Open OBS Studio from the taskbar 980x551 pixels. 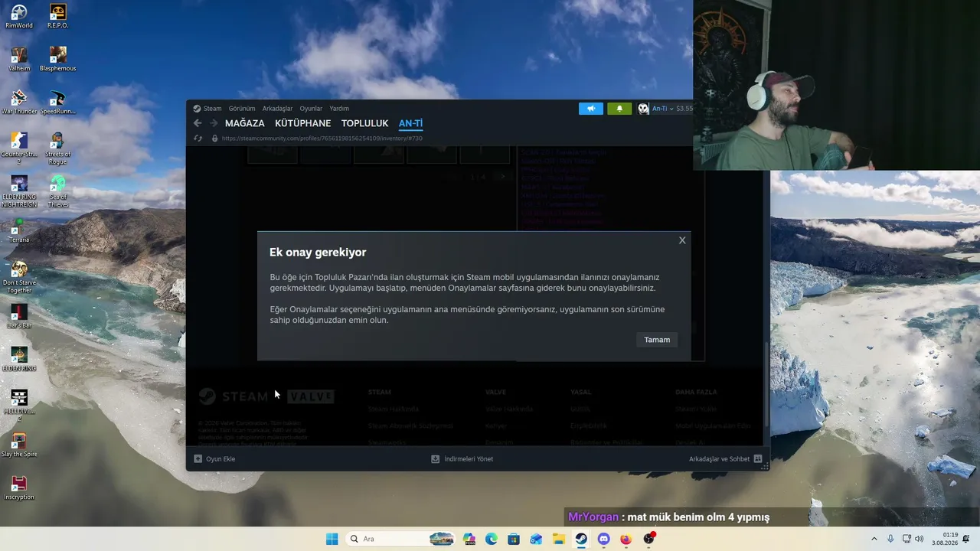pyautogui.click(x=649, y=539)
